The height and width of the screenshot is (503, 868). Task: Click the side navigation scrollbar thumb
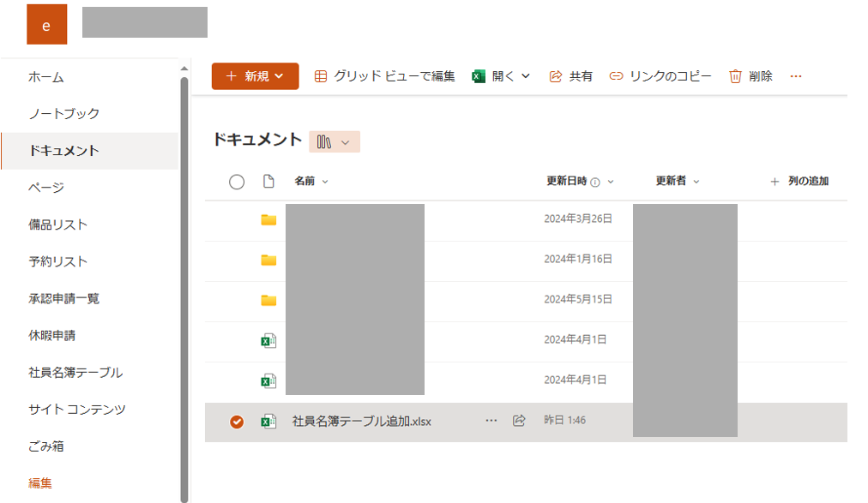184,290
